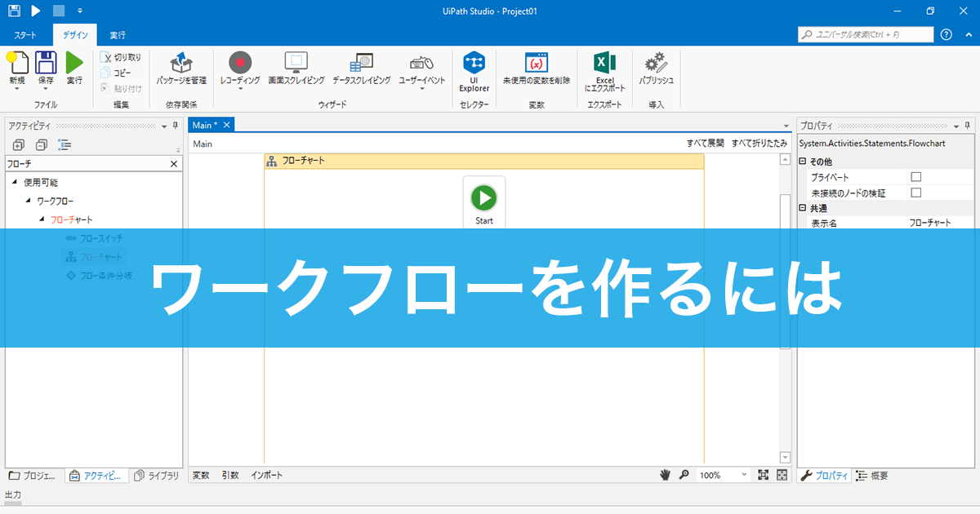Switch to the スタート ribbon tab
The width and height of the screenshot is (980, 514).
pyautogui.click(x=25, y=35)
